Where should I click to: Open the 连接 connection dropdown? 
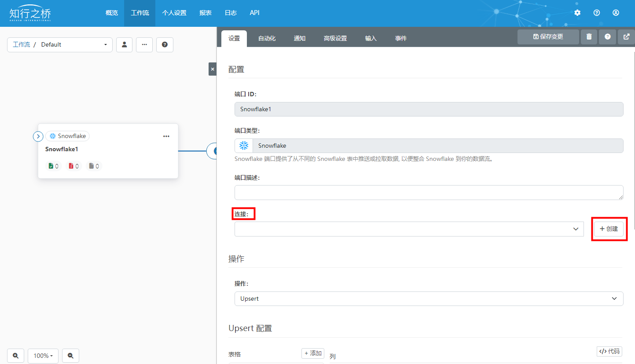coord(409,229)
